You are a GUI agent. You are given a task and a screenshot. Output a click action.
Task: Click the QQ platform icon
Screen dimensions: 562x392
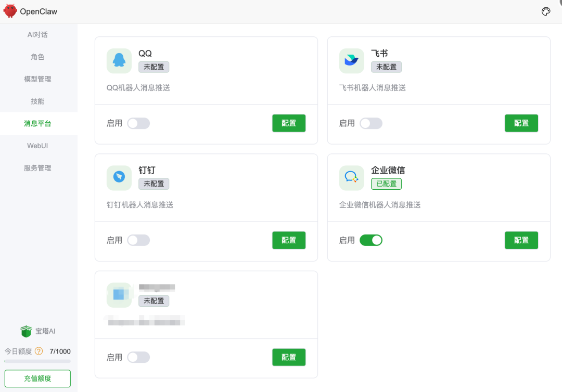[119, 60]
